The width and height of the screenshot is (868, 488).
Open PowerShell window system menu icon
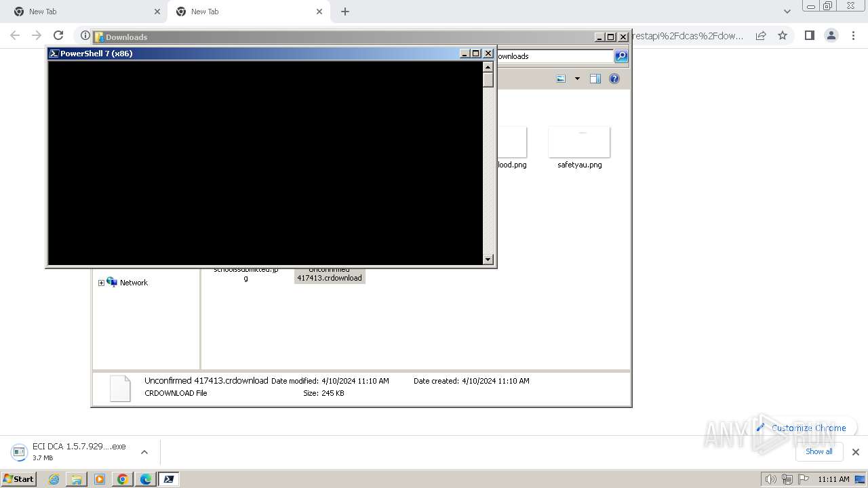point(54,53)
